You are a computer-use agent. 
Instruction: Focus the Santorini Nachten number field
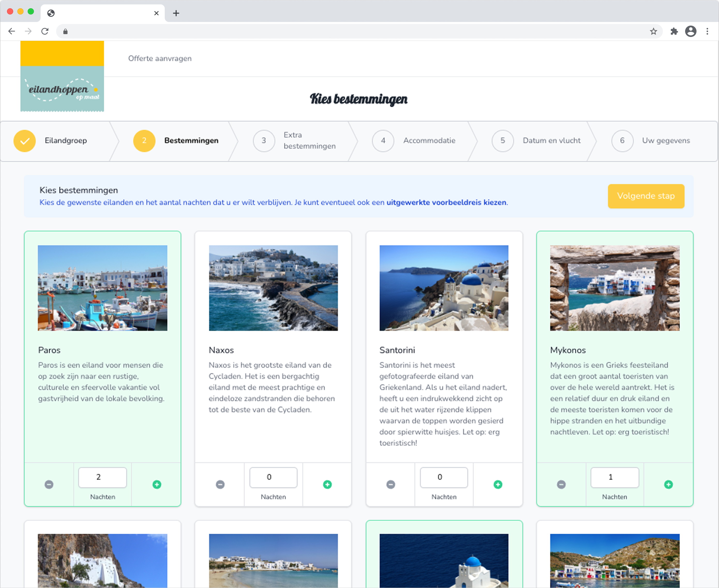click(444, 477)
